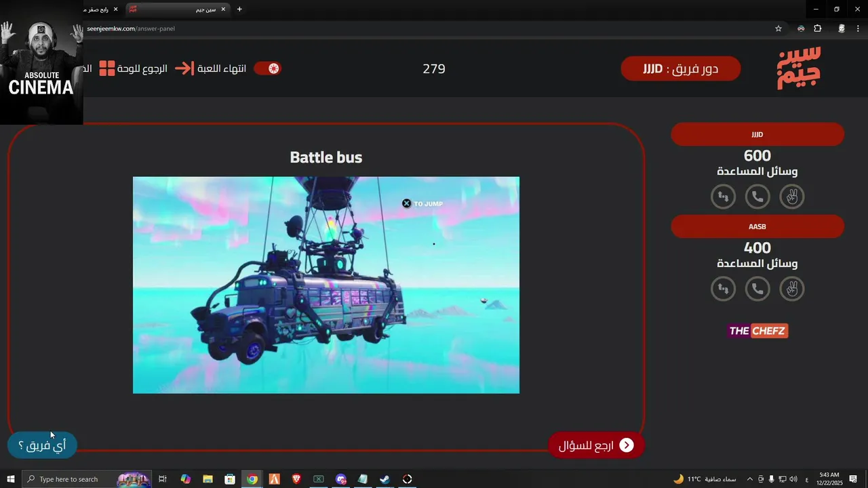Screen dimensions: 868x488
Task: Click the أي فريق ؟ which-team button
Action: [x=42, y=445]
